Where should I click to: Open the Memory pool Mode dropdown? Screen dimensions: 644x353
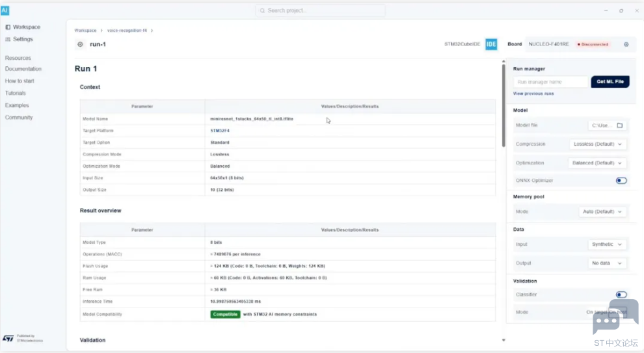tap(602, 212)
